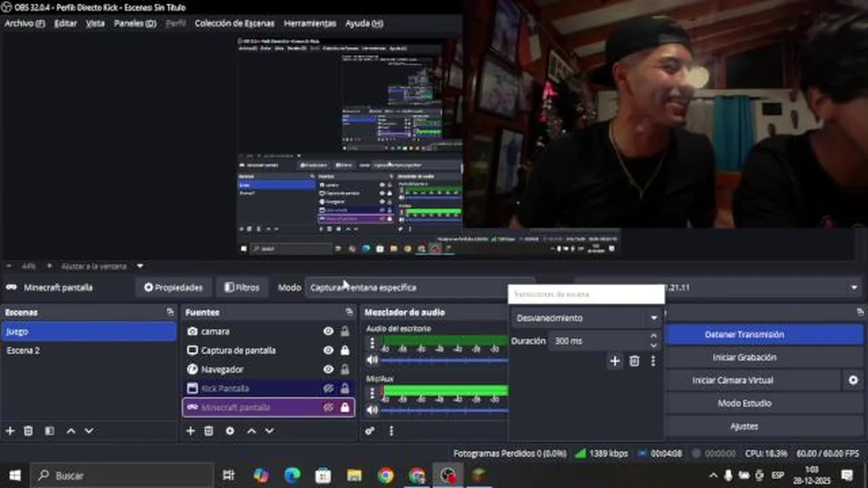Unlock the Minecraft pantalla source
The image size is (868, 488).
point(344,407)
